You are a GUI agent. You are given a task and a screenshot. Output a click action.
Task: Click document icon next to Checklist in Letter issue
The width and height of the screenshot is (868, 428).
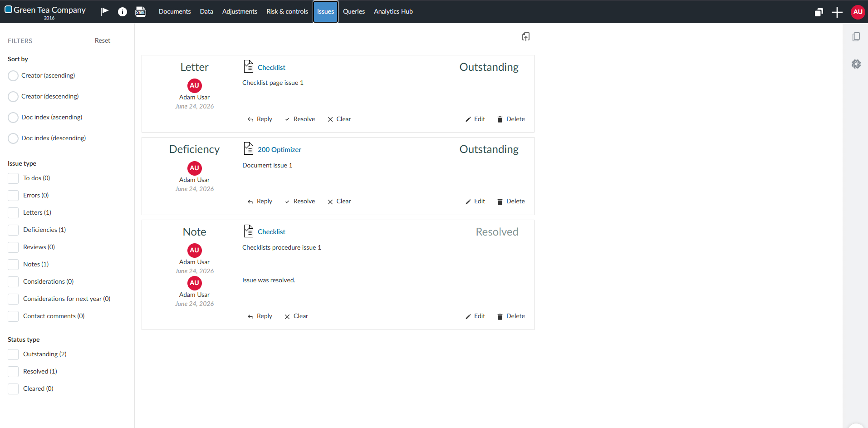tap(248, 66)
